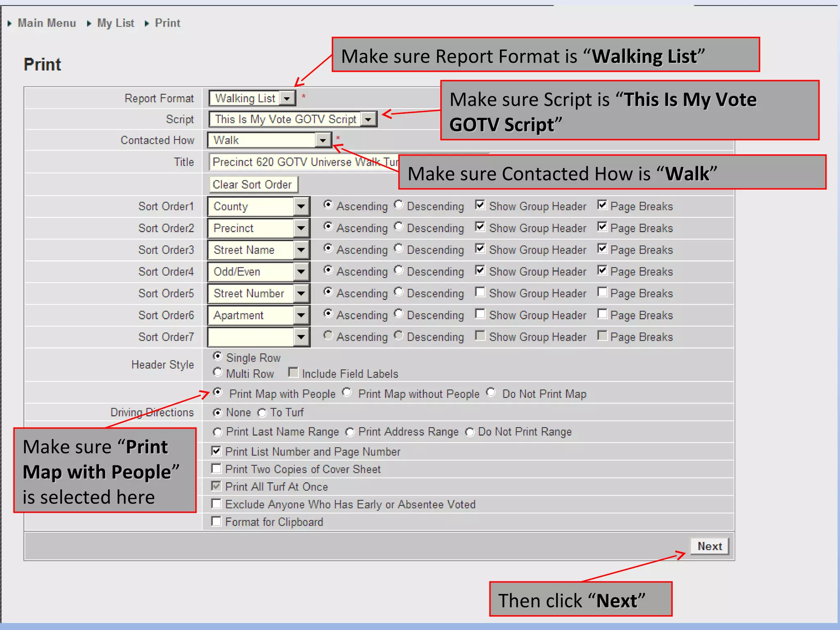Select Descending for Sort Order3
The height and width of the screenshot is (630, 840).
click(399, 248)
